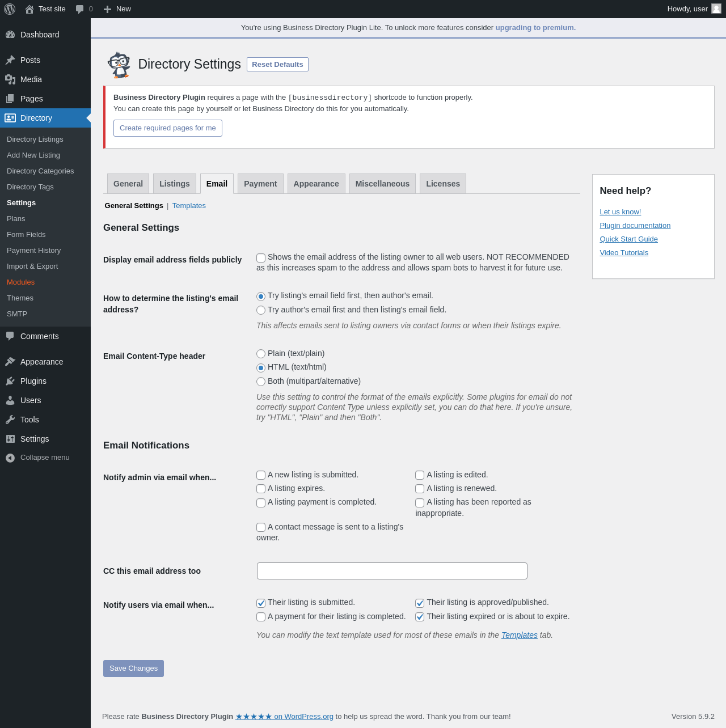
Task: Select 'Try author's email first' option
Action: tap(261, 310)
